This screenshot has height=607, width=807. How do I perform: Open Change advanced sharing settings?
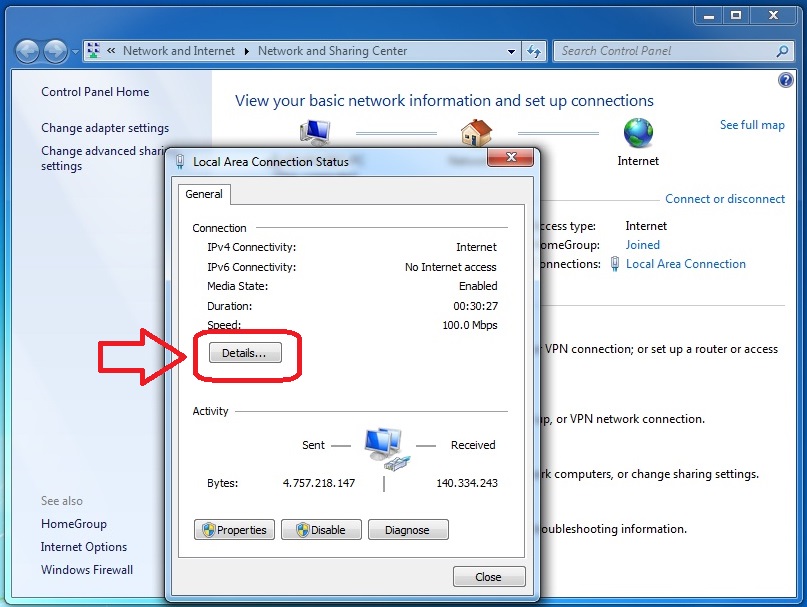click(x=103, y=158)
